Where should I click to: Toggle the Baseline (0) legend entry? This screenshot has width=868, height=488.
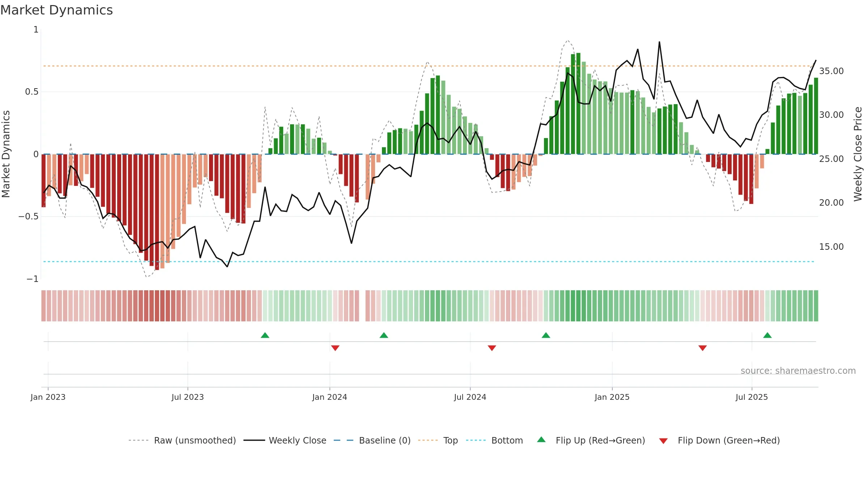[x=372, y=440]
